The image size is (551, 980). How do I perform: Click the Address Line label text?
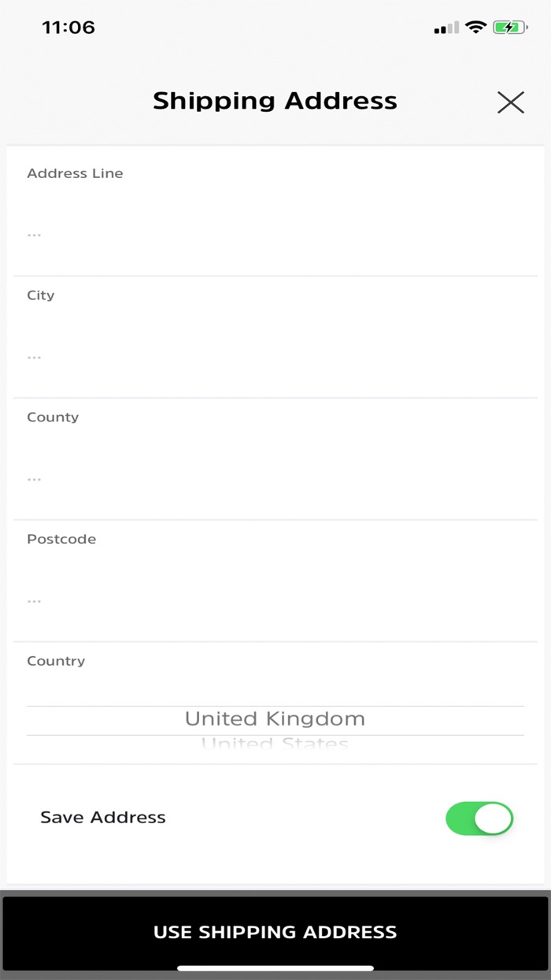(x=75, y=173)
